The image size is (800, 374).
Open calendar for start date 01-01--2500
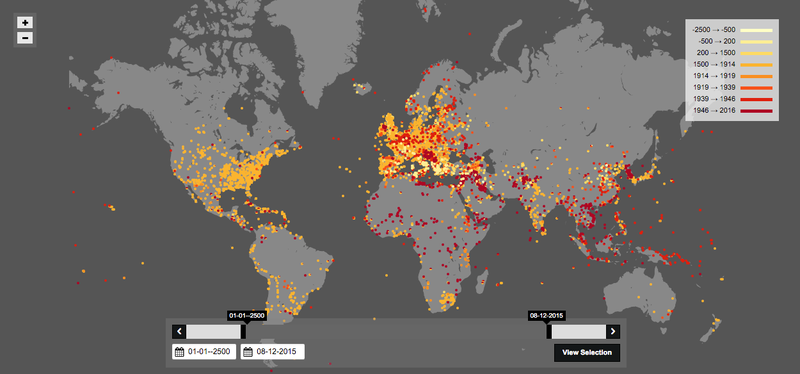[179, 352]
